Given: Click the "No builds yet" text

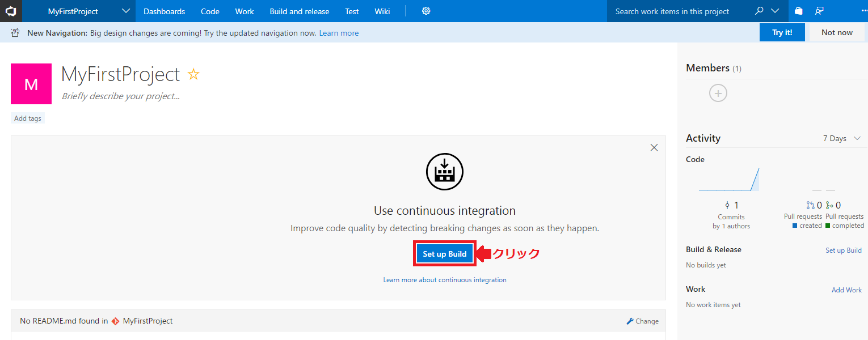Looking at the screenshot, I should 706,265.
